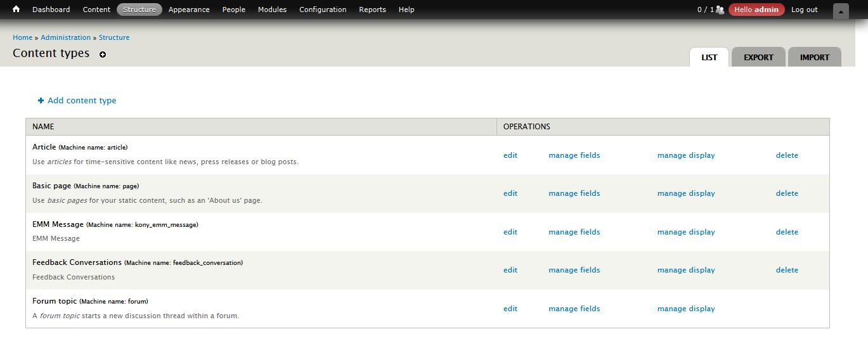Toggle the toolbar drawer arrow button
This screenshot has height=360, width=868.
tap(840, 11)
